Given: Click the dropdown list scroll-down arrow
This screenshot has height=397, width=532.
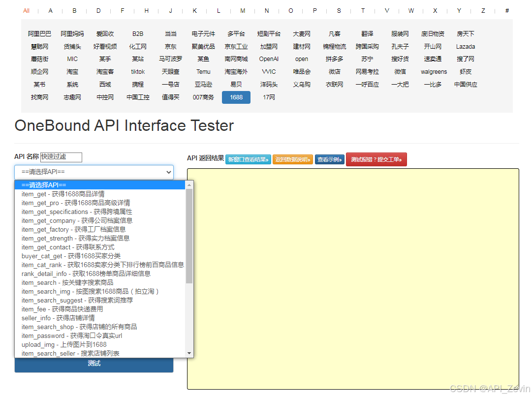Looking at the screenshot, I should [189, 353].
